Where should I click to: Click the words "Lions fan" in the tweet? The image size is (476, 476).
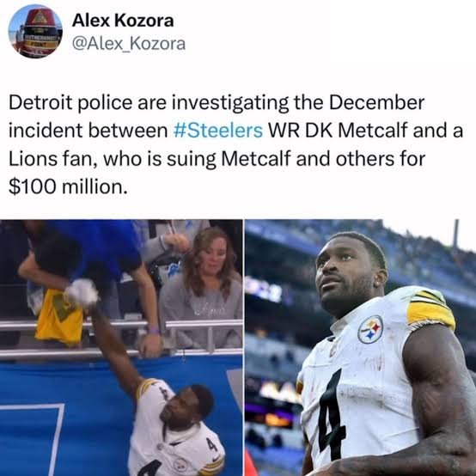click(49, 158)
